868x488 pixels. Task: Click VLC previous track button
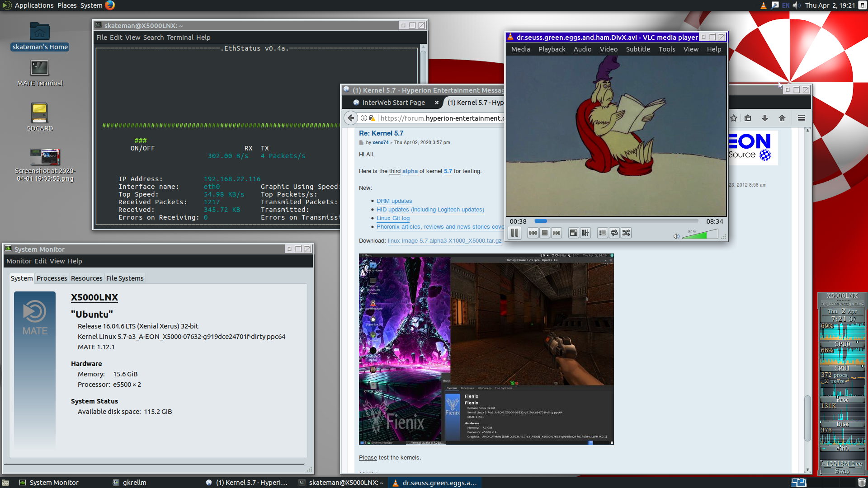pyautogui.click(x=533, y=233)
